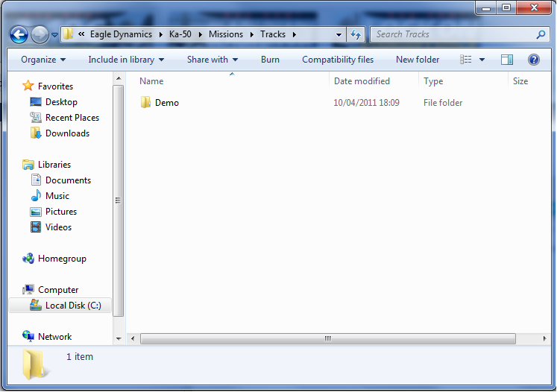Viewport: 557px width, 392px height.
Task: Select Libraries in navigation pane
Action: coord(54,165)
